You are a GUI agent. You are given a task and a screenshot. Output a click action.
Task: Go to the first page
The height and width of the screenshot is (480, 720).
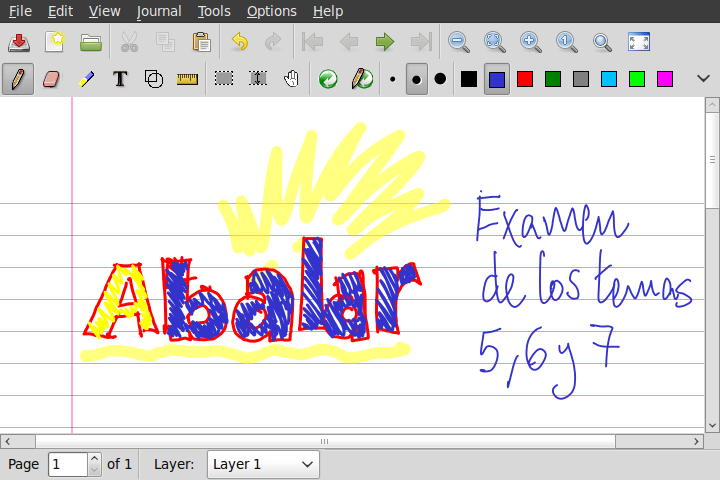[x=313, y=42]
